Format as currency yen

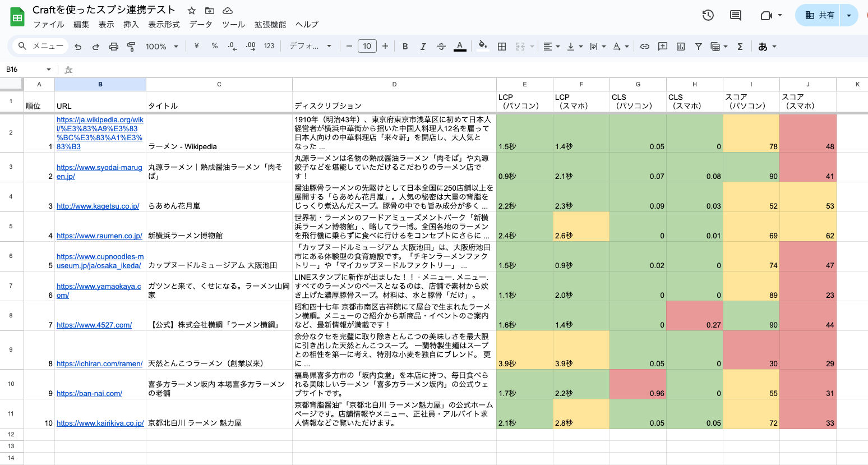pyautogui.click(x=196, y=46)
